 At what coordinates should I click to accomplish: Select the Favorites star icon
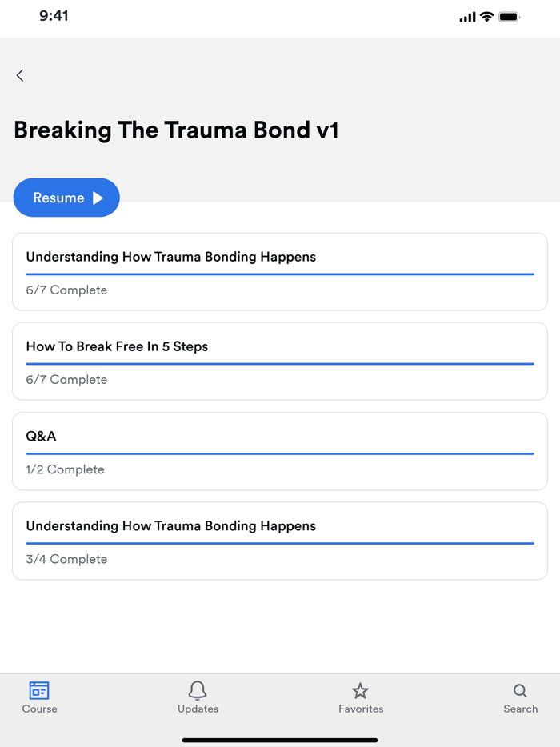361,691
